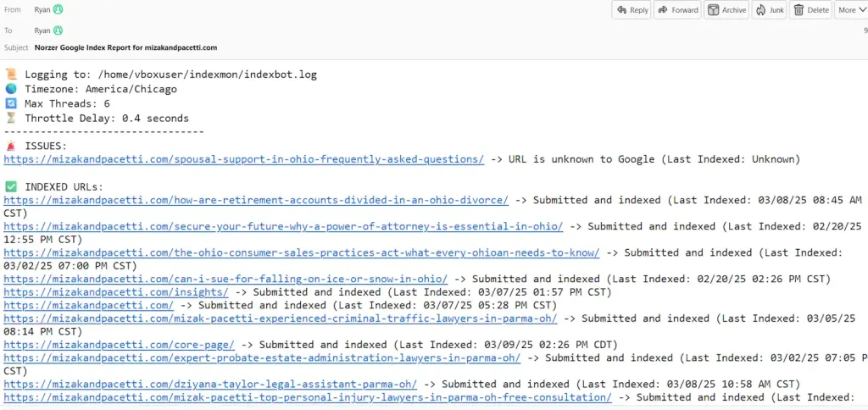The width and height of the screenshot is (868, 410).
Task: Click the Reply arrow icon
Action: pos(621,10)
